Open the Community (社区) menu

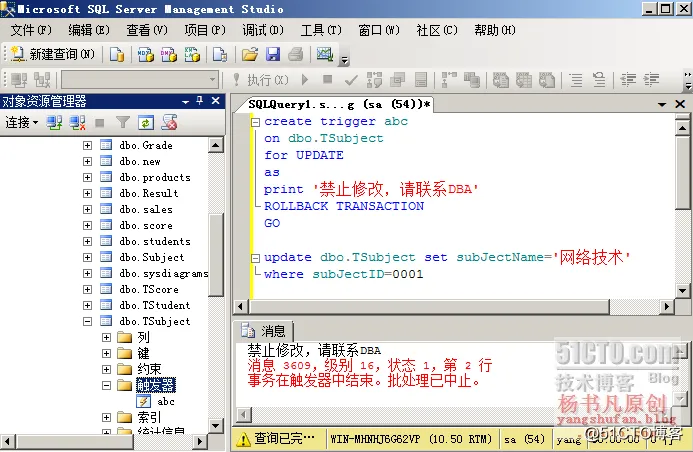[x=437, y=30]
